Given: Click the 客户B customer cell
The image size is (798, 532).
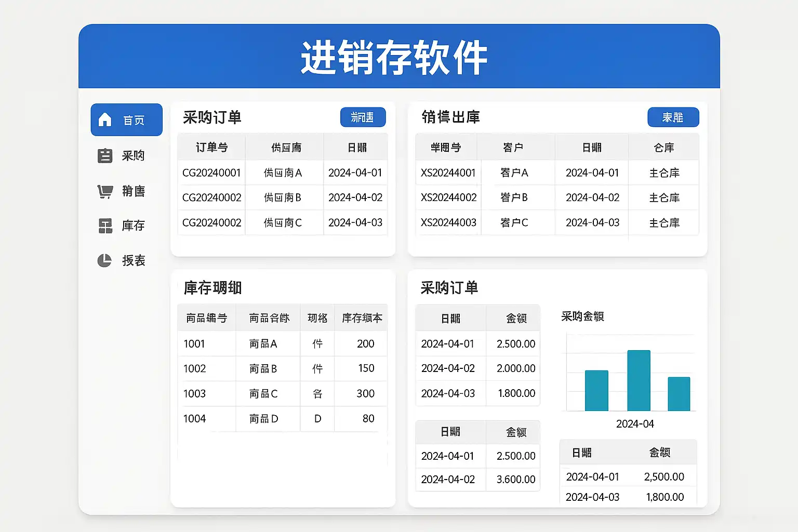Looking at the screenshot, I should click(514, 197).
